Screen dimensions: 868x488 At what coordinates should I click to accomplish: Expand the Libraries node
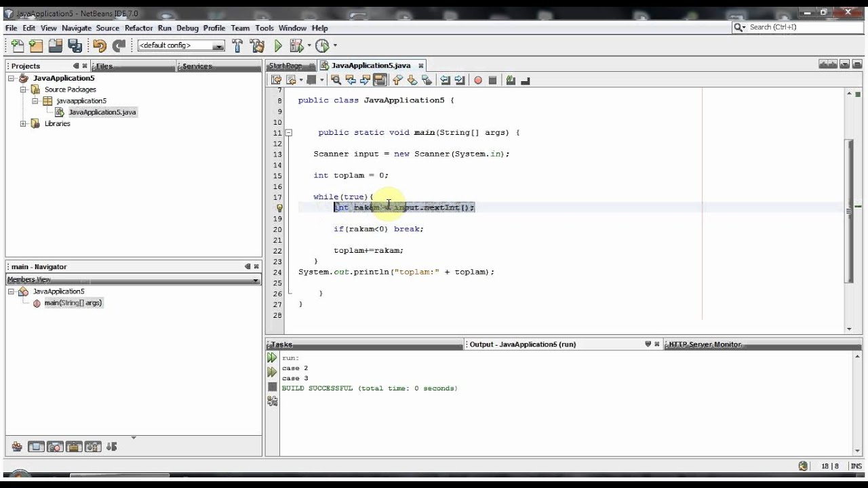tap(24, 123)
